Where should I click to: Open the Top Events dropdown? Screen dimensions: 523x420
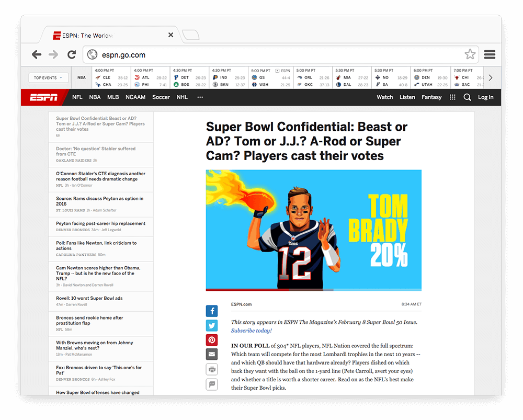coord(48,78)
